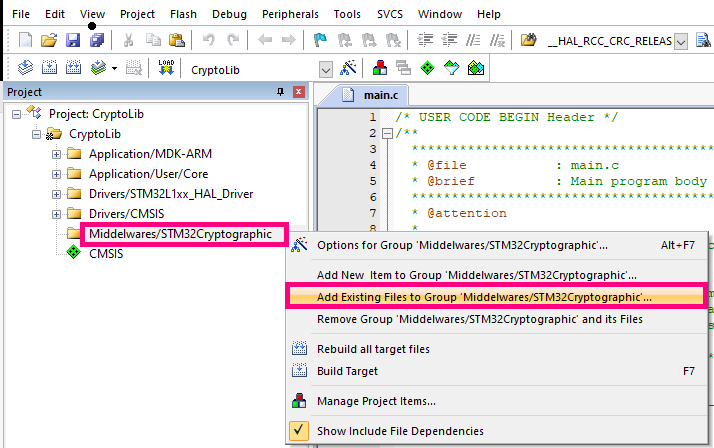Open Options for Target magic wand icon
Screen dimensions: 714x448
(348, 68)
